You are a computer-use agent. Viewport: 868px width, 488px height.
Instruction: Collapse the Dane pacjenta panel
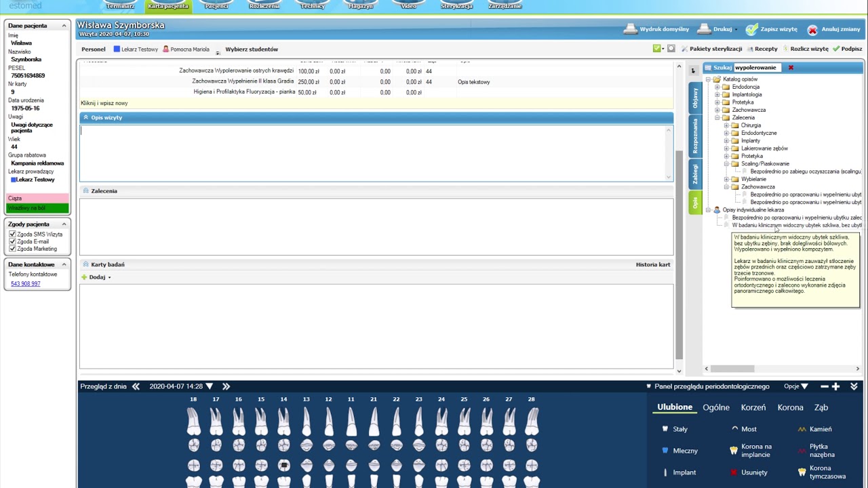coord(64,26)
